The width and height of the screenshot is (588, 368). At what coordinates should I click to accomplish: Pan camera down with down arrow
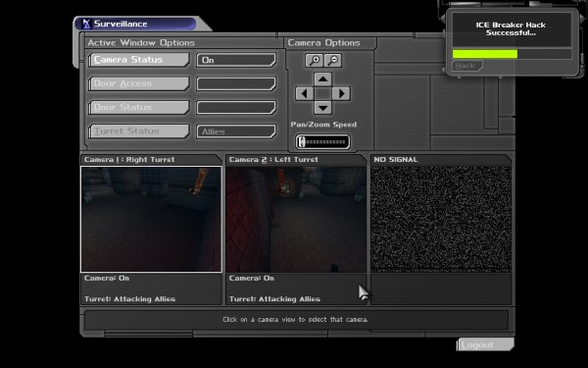pyautogui.click(x=322, y=108)
